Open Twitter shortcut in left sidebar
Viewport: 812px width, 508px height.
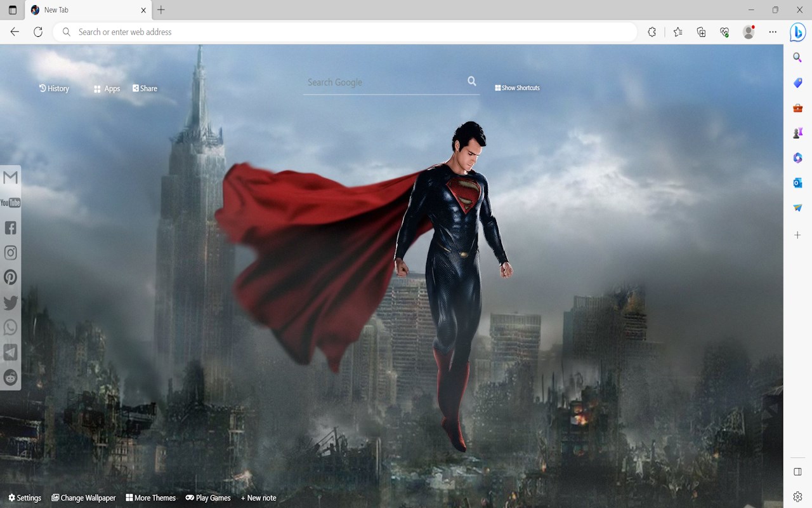10,302
